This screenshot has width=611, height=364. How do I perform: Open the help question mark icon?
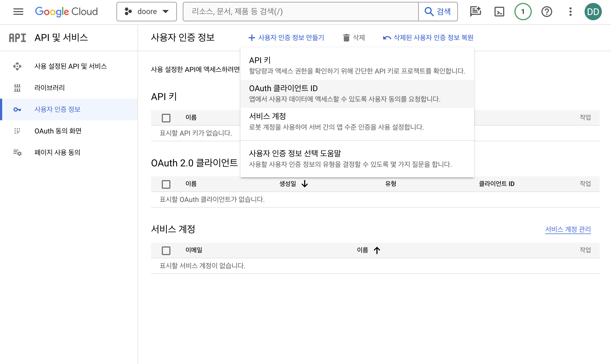[x=547, y=12]
